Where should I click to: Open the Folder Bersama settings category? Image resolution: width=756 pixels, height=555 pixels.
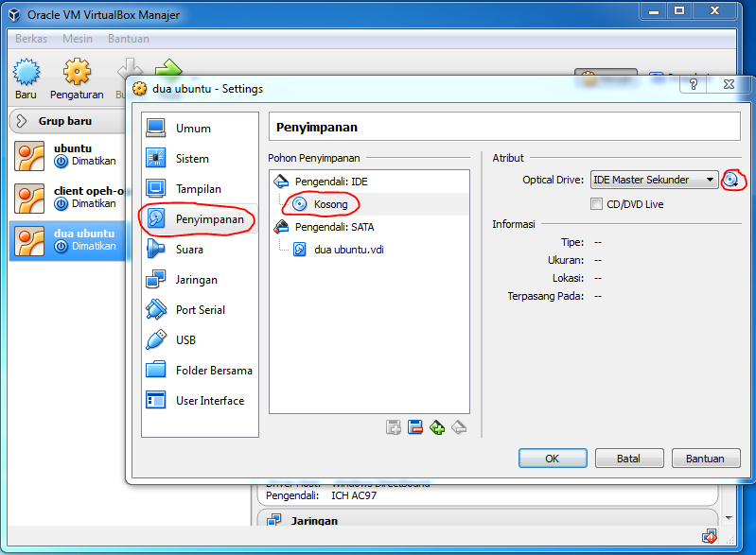coord(200,371)
